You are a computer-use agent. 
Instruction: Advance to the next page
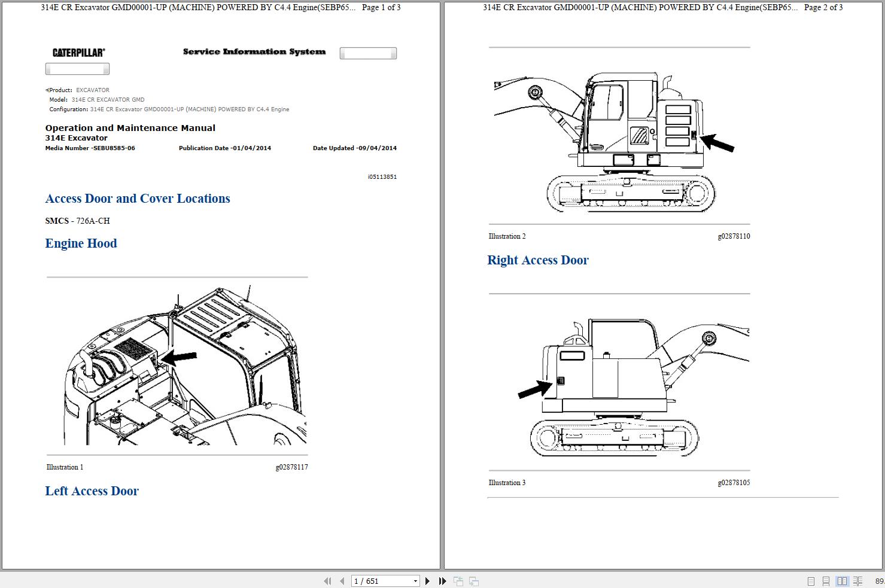(x=427, y=581)
